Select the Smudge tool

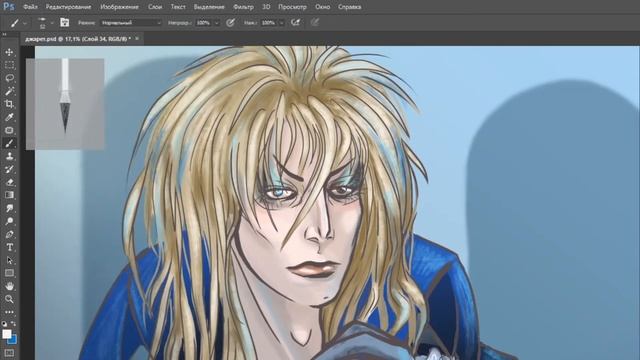[9, 208]
